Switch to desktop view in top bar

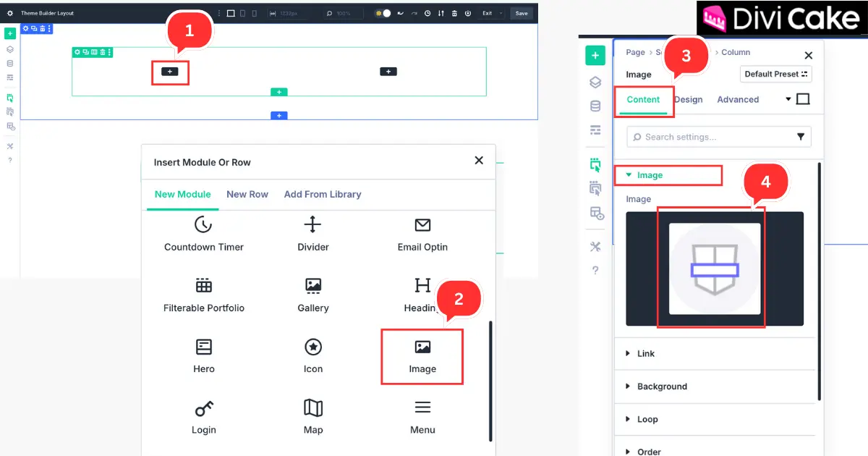(x=231, y=13)
